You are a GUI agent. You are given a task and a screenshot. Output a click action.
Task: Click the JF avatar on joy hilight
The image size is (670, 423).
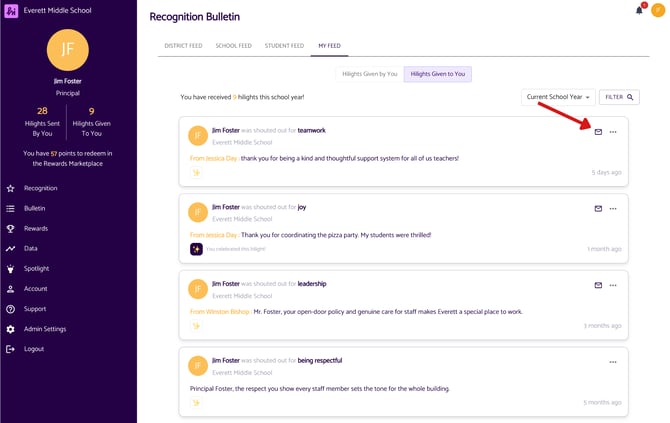(x=198, y=212)
